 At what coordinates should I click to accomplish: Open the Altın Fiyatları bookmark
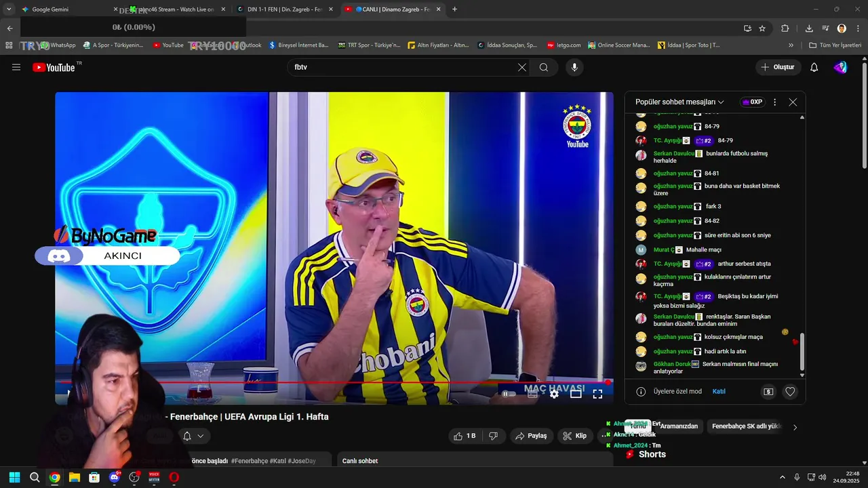tap(438, 45)
